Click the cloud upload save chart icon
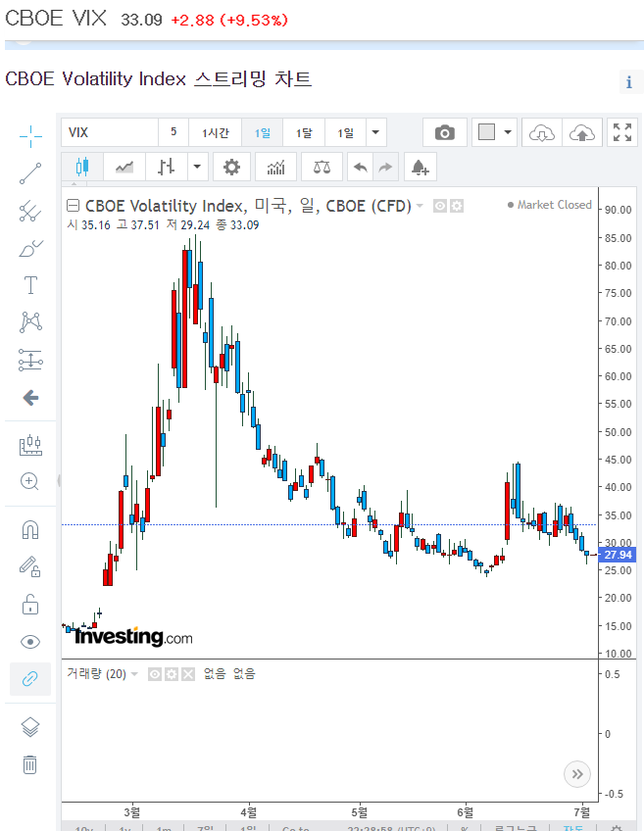Screen dimensions: 644x831 (x=582, y=132)
